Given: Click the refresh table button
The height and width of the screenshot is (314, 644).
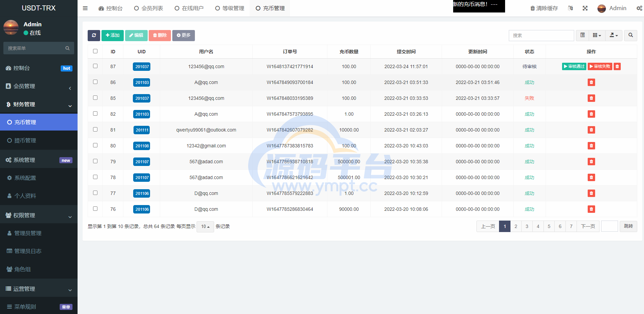Looking at the screenshot, I should [x=94, y=35].
